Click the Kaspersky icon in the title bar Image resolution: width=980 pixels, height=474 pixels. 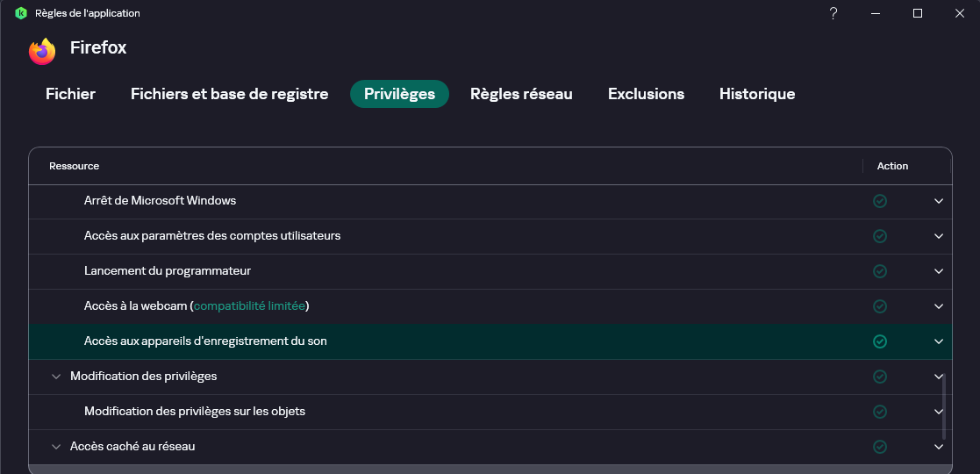21,13
